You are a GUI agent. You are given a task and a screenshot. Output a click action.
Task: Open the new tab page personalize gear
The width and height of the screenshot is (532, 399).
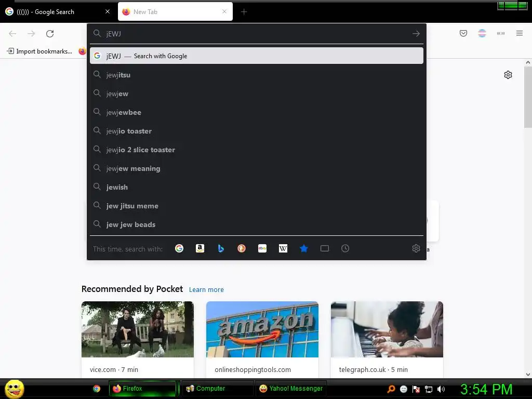pos(508,75)
